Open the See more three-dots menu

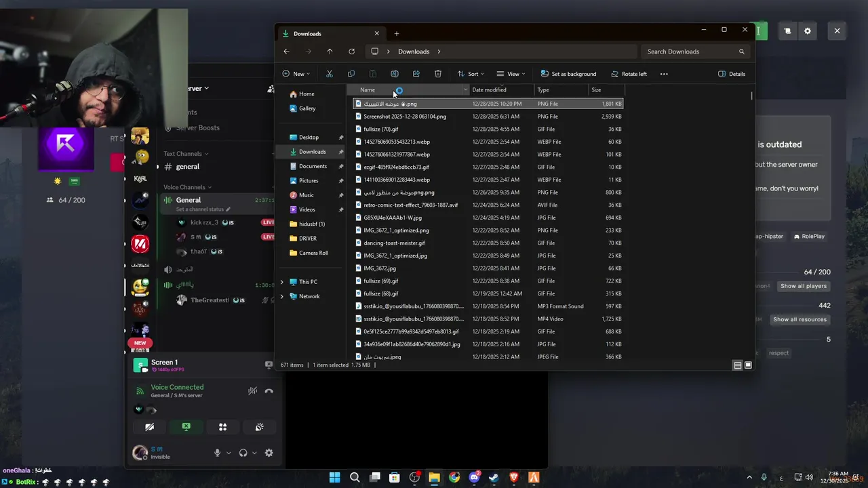(x=664, y=74)
